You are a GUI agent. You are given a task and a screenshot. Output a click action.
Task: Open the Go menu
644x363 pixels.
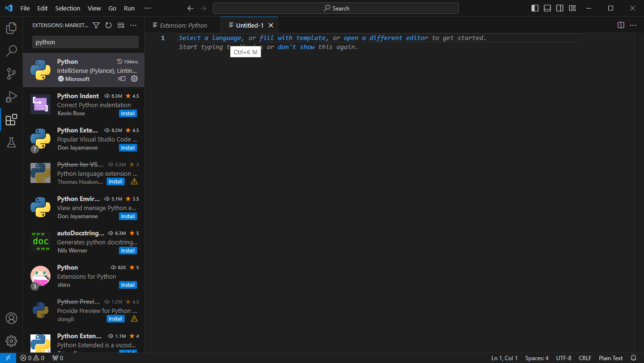pyautogui.click(x=112, y=8)
